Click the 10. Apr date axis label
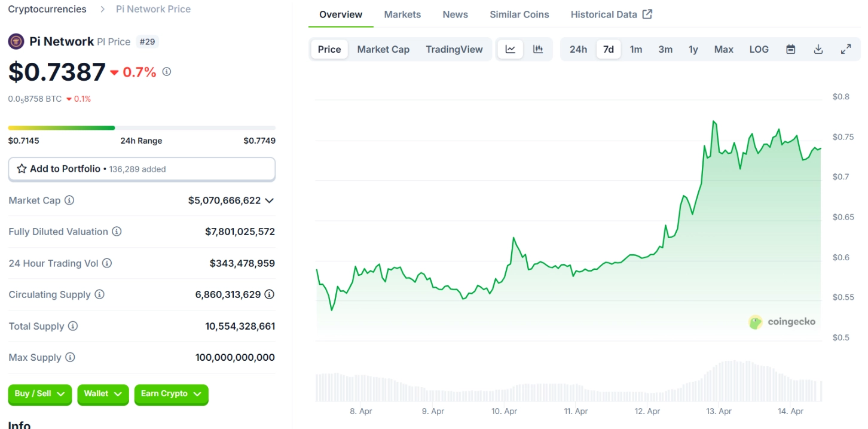868x429 pixels. pos(504,412)
